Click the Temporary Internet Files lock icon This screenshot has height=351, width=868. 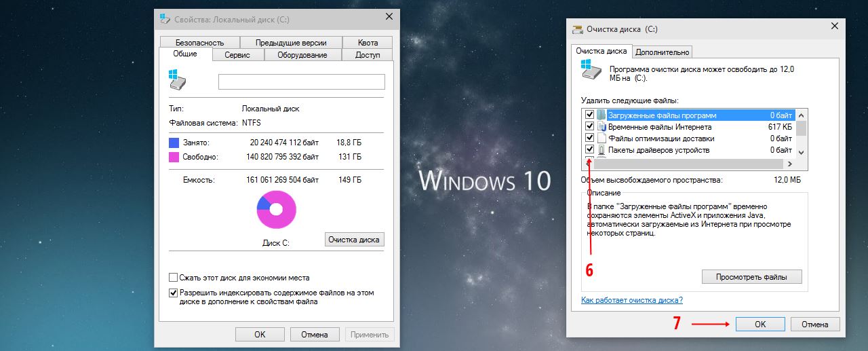tap(601, 127)
